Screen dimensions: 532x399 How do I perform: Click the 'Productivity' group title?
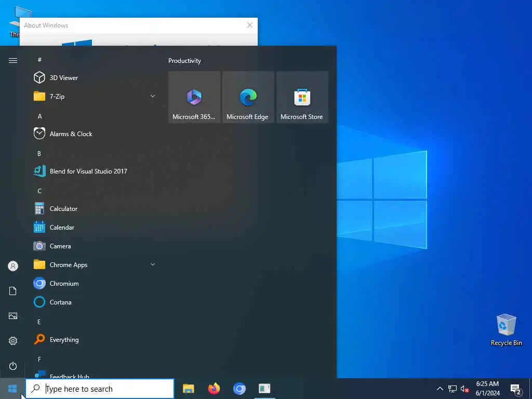coord(184,61)
